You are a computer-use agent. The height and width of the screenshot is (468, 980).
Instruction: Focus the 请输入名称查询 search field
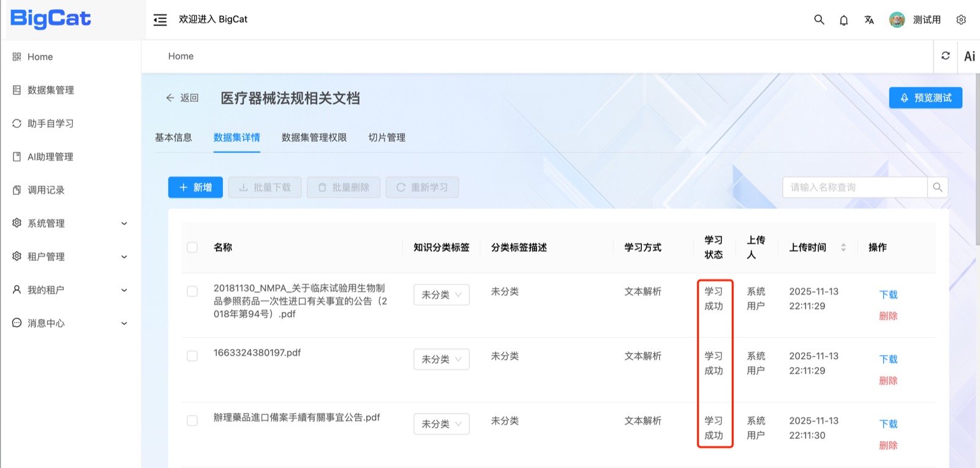[855, 187]
